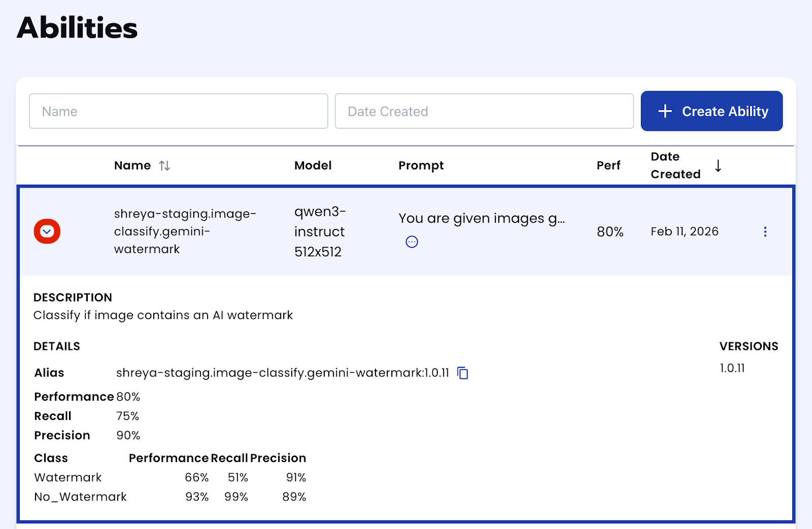
Task: Click the Model column header
Action: point(313,166)
